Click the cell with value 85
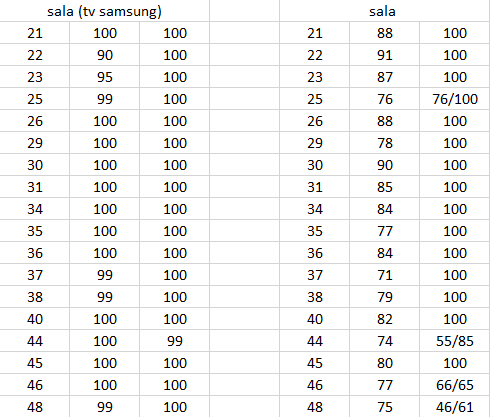 385,187
